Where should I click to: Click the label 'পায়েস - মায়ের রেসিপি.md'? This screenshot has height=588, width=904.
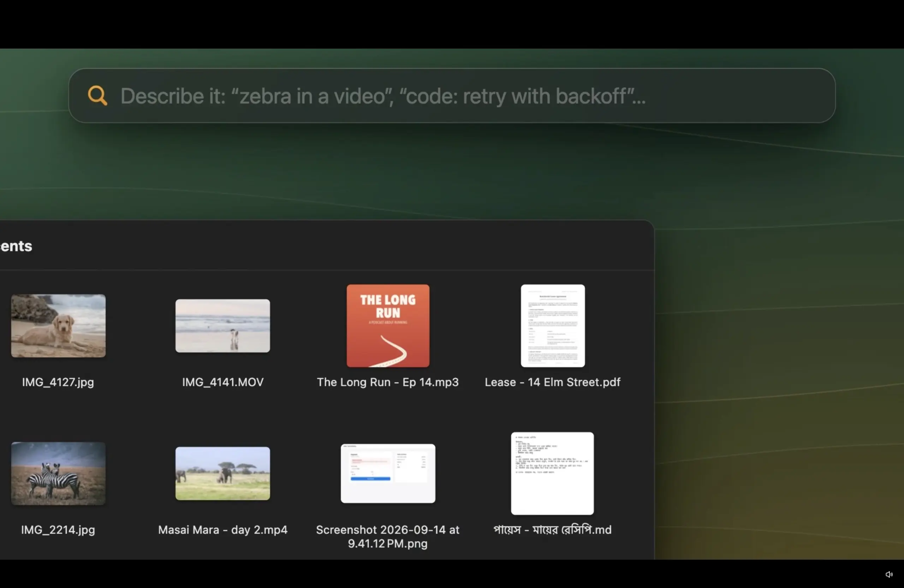tap(552, 530)
